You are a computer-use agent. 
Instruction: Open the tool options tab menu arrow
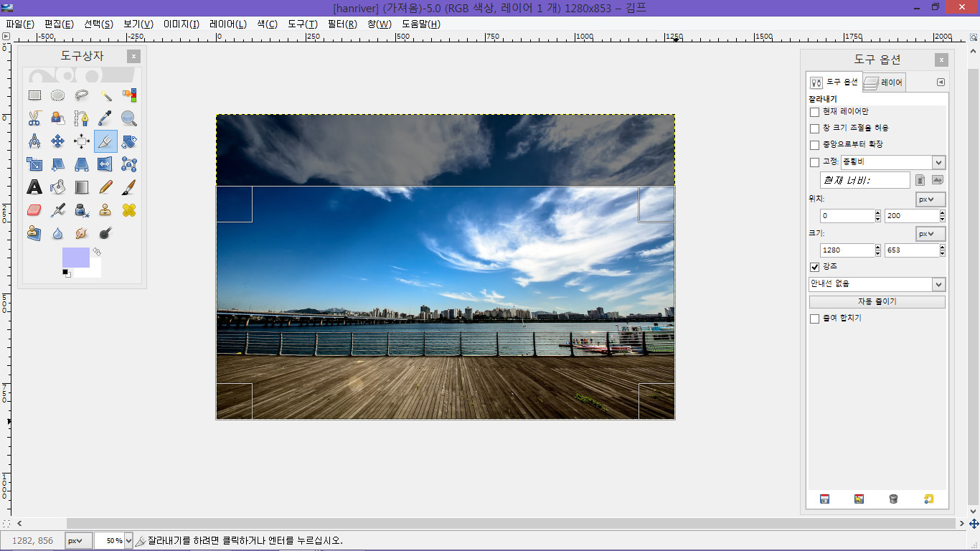tap(941, 83)
